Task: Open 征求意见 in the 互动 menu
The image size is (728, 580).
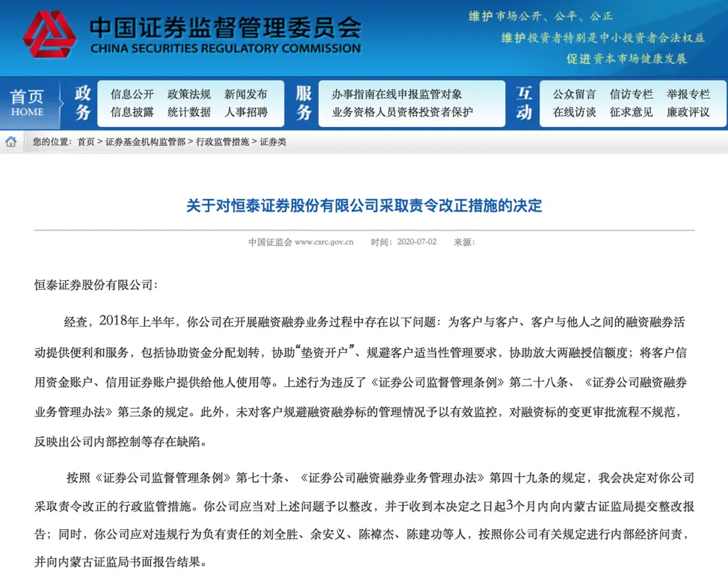Action: coord(632,112)
